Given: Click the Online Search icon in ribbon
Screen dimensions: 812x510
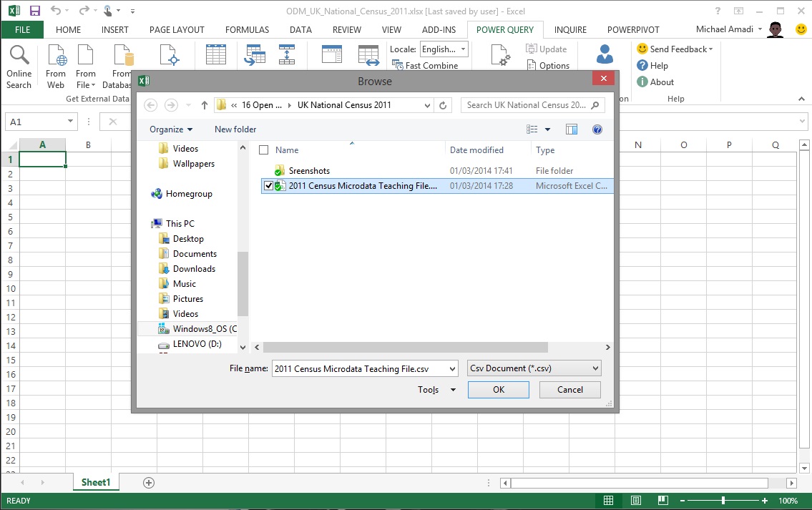Looking at the screenshot, I should tap(19, 55).
